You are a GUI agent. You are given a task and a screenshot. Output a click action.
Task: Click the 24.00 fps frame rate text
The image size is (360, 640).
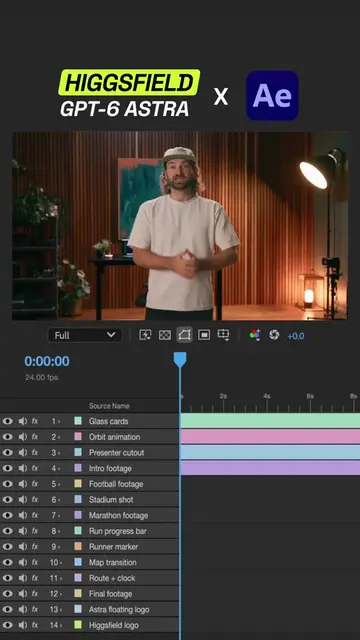tap(41, 378)
